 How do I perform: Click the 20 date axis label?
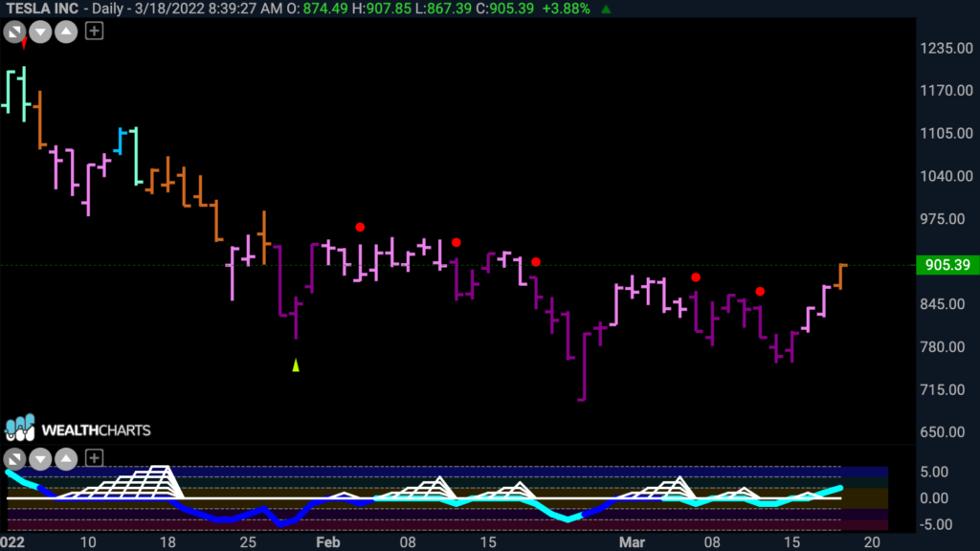point(872,542)
